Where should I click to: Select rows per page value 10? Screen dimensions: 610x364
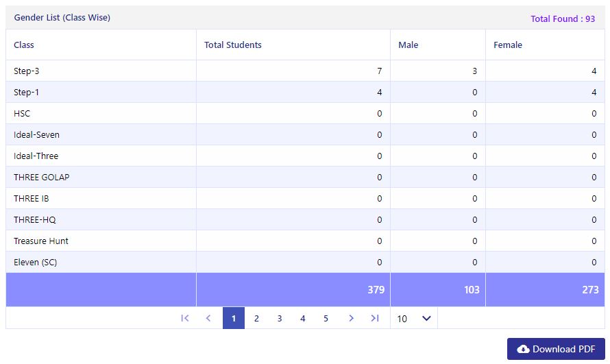point(402,319)
